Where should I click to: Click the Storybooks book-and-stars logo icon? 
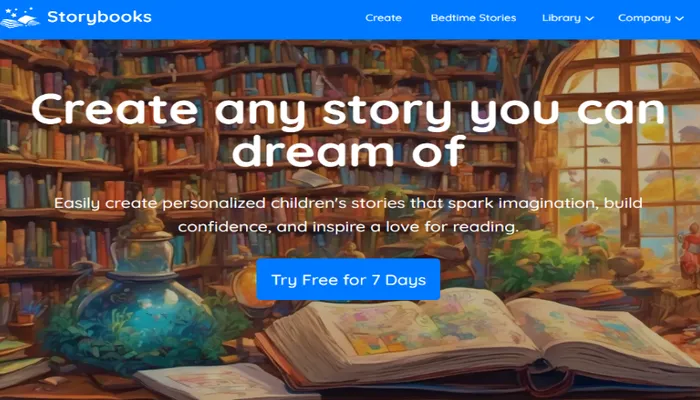(20, 17)
